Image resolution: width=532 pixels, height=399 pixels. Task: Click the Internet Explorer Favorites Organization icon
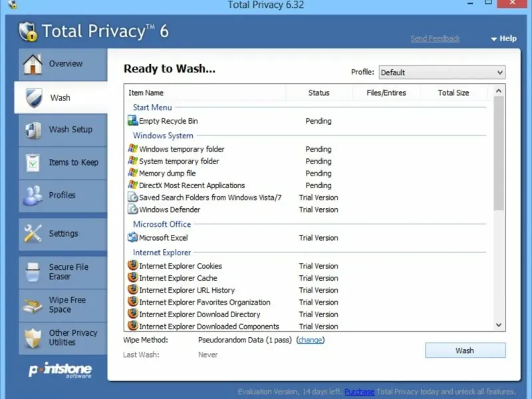[x=132, y=302]
